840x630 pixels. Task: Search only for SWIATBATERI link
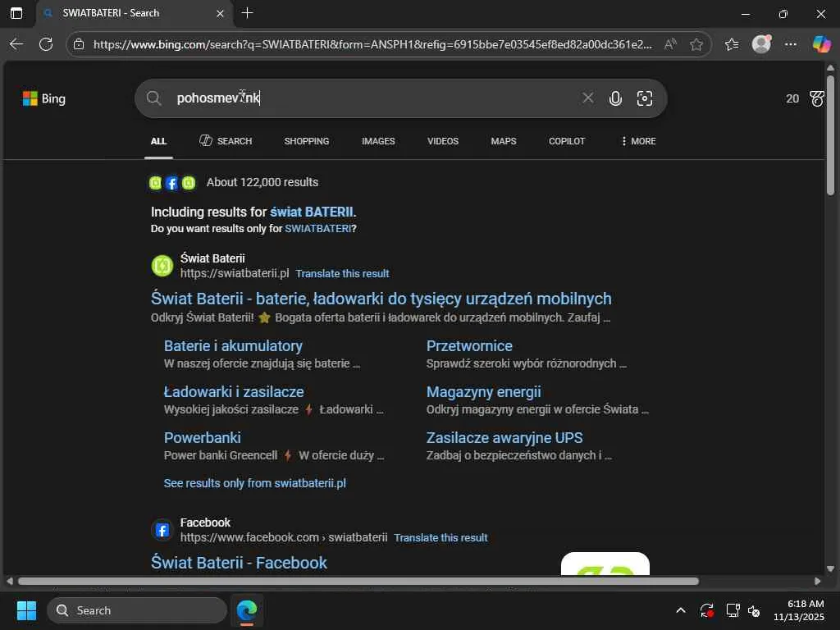click(317, 229)
